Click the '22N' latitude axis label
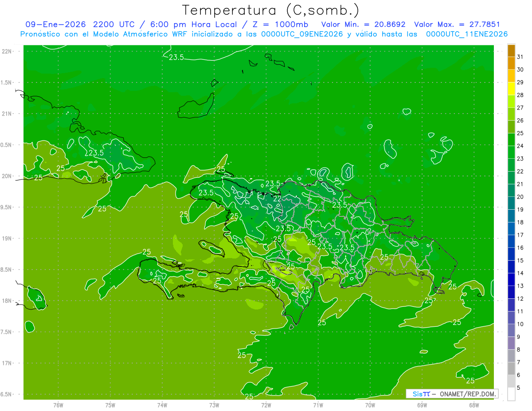Image resolution: width=532 pixels, height=411 pixels. coord(7,51)
